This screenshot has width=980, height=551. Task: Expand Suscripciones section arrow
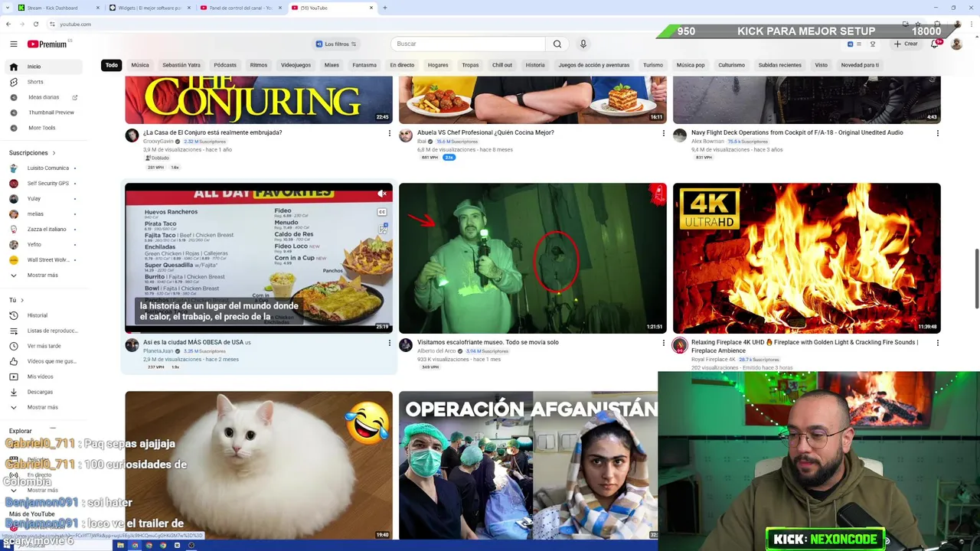(54, 153)
